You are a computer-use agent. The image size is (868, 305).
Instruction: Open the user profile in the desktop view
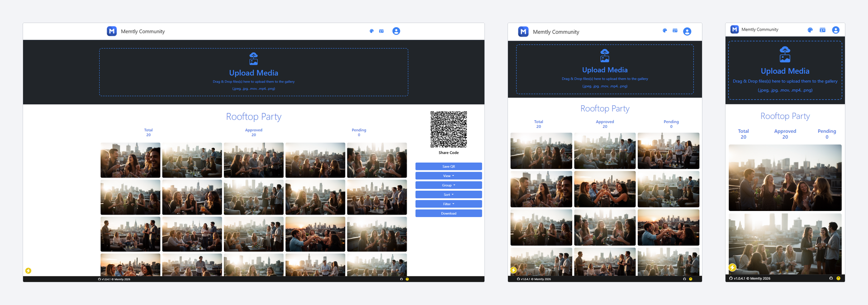(x=396, y=31)
